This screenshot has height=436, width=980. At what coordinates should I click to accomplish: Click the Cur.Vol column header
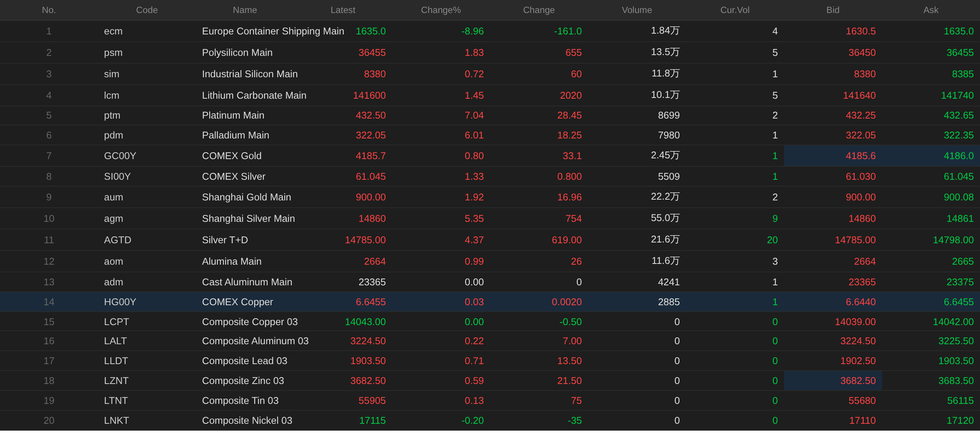(x=735, y=10)
